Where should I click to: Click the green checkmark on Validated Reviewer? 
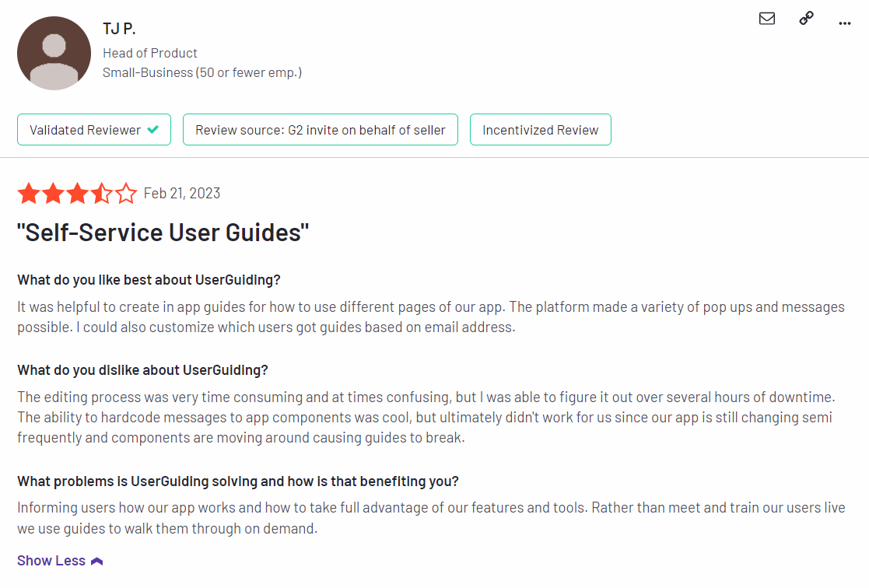point(153,130)
